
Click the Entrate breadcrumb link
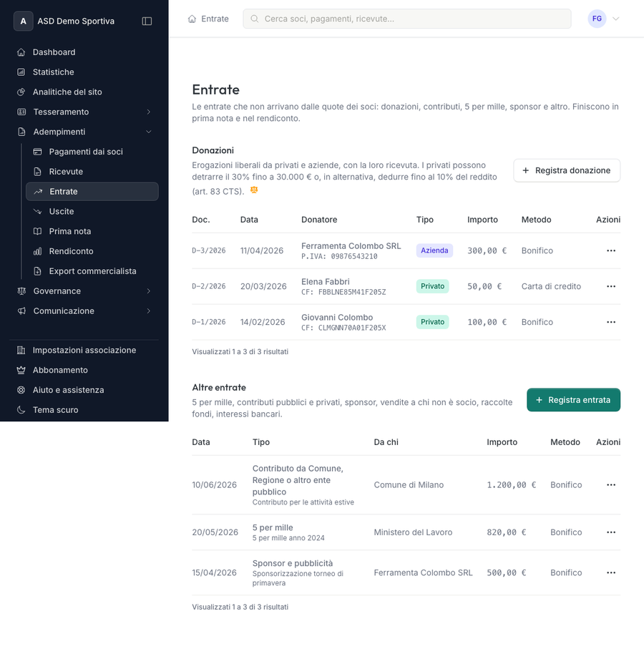(x=215, y=19)
